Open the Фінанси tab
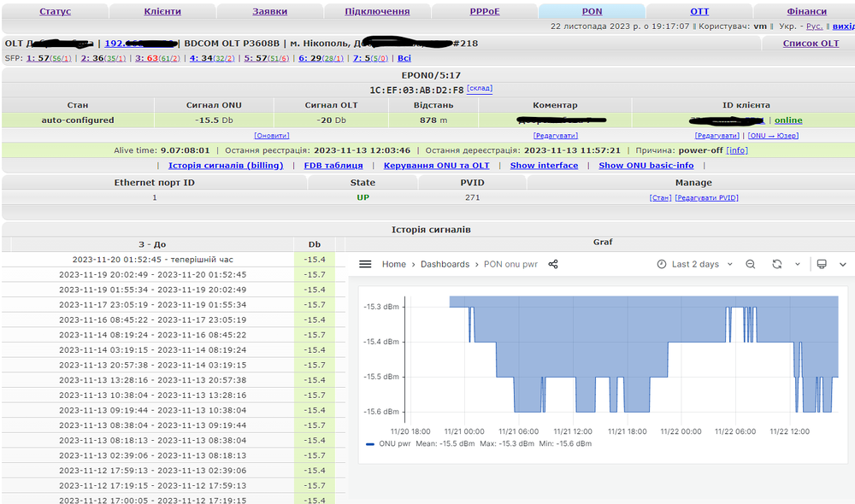Image resolution: width=855 pixels, height=504 pixels. 807,12
